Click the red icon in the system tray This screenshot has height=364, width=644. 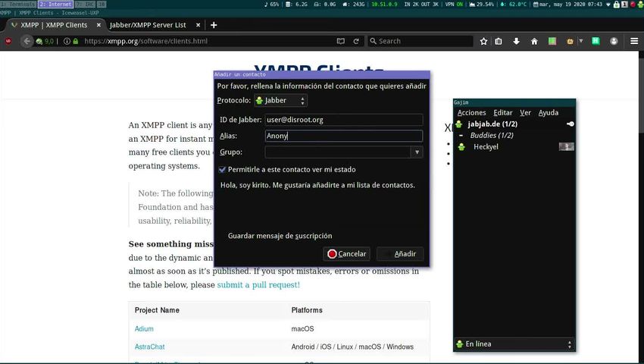[633, 4]
